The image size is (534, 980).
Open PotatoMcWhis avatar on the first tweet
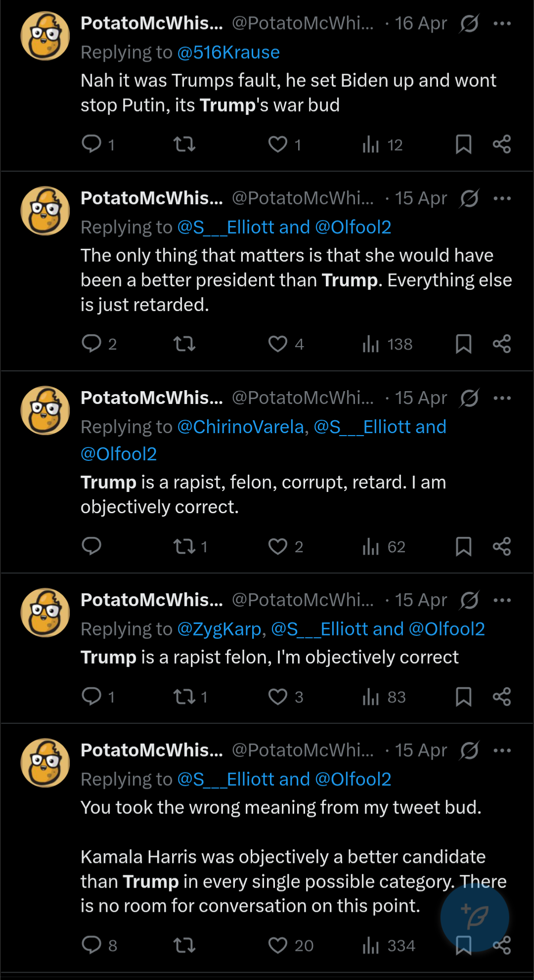(x=45, y=36)
